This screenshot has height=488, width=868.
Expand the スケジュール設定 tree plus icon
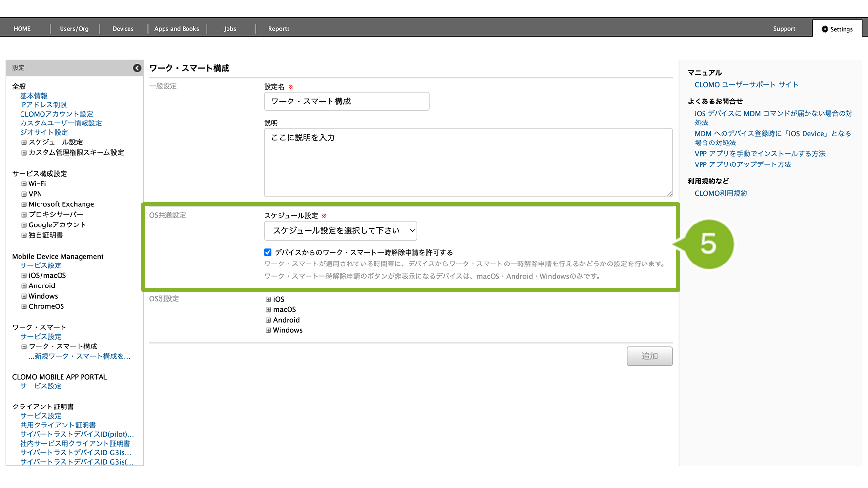(24, 142)
